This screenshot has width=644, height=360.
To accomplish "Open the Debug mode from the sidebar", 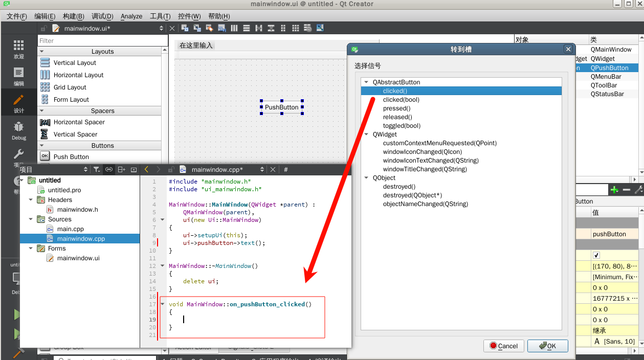I will coord(18,130).
